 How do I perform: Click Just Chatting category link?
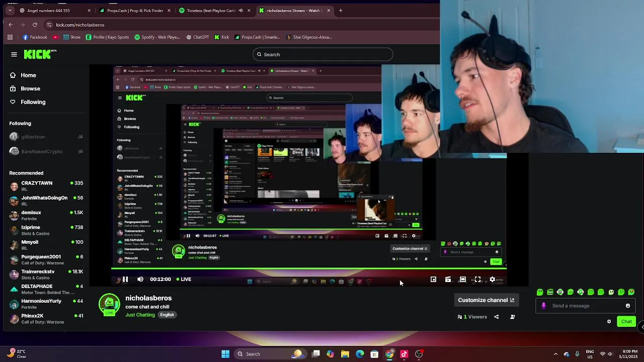pos(140,315)
